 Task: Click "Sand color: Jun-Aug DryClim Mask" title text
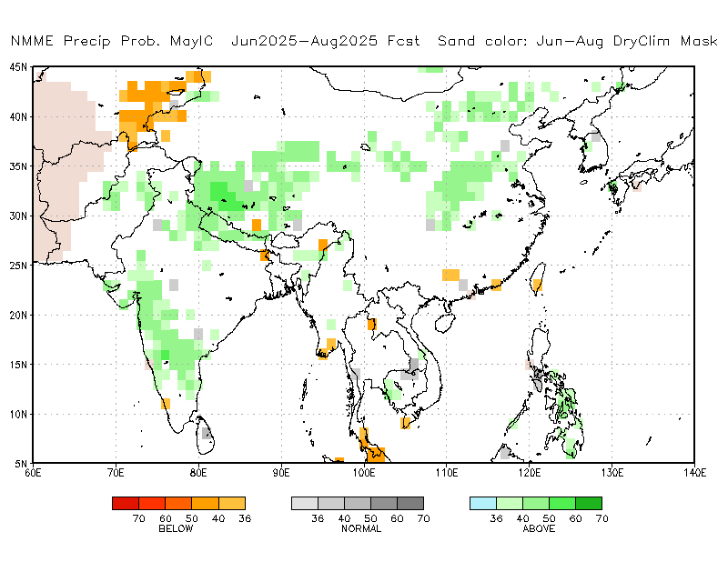(x=578, y=41)
